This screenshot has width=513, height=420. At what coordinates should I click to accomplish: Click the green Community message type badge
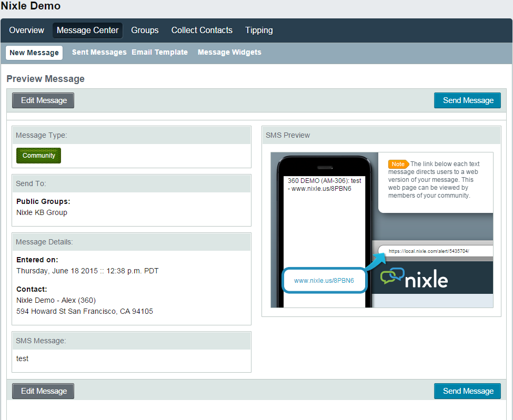pyautogui.click(x=38, y=156)
